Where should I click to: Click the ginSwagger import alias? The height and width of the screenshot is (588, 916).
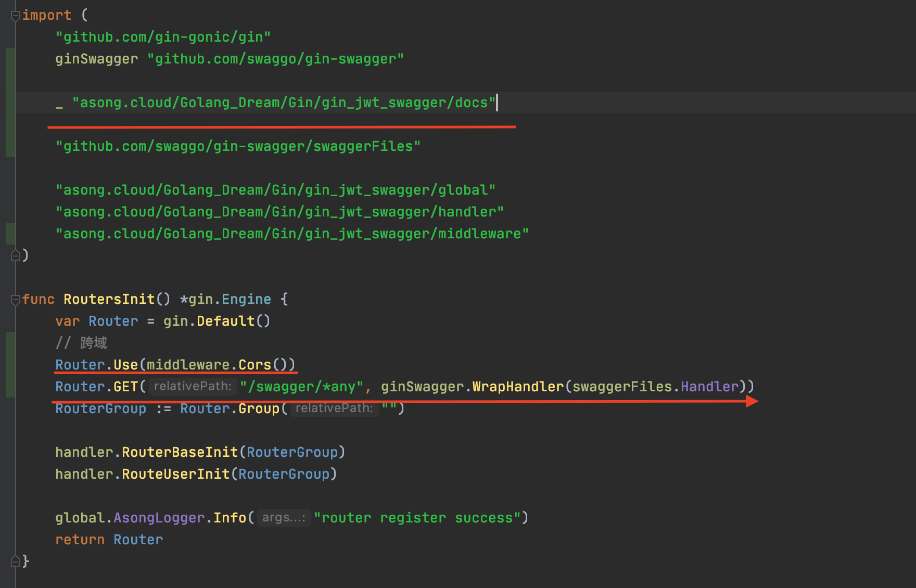coord(97,59)
